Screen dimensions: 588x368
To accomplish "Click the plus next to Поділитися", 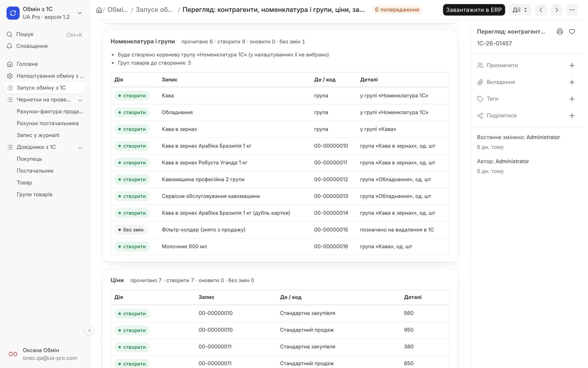I will (x=572, y=116).
